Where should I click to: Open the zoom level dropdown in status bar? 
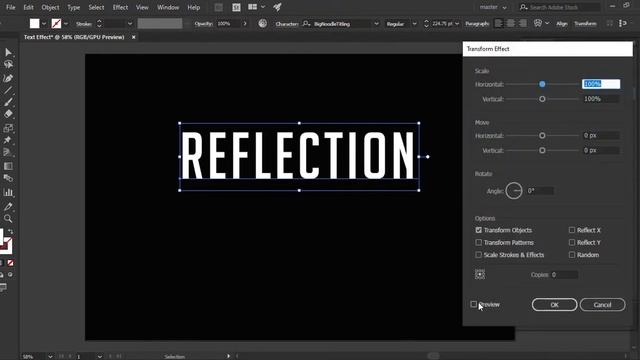(50, 356)
